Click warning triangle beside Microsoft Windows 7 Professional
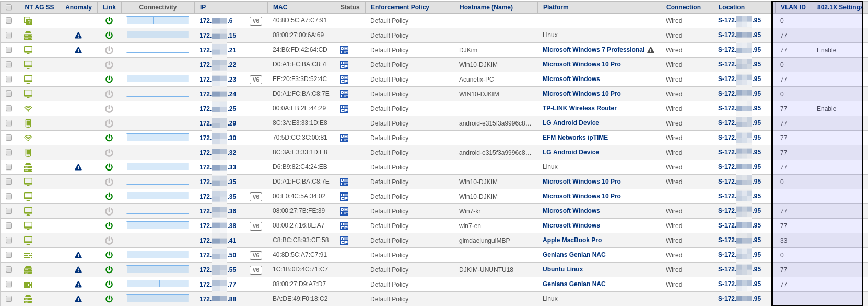The width and height of the screenshot is (868, 306). pyautogui.click(x=651, y=50)
